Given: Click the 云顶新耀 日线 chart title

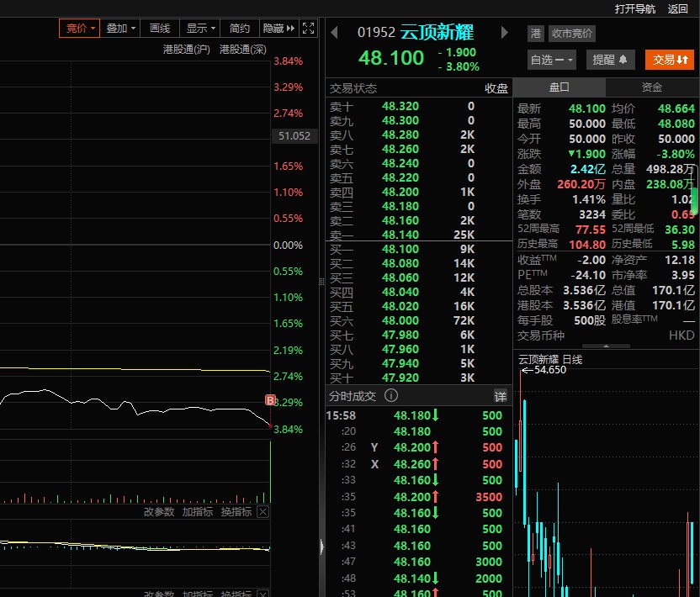Looking at the screenshot, I should (x=550, y=359).
